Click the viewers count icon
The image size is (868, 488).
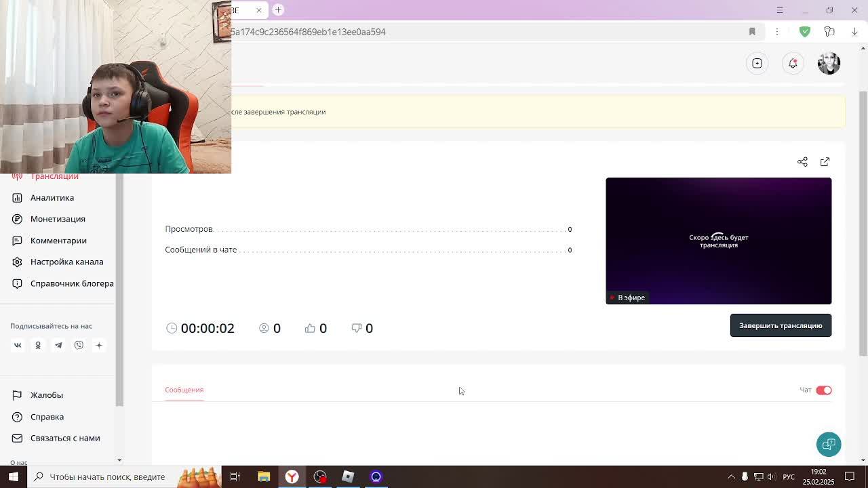point(264,328)
